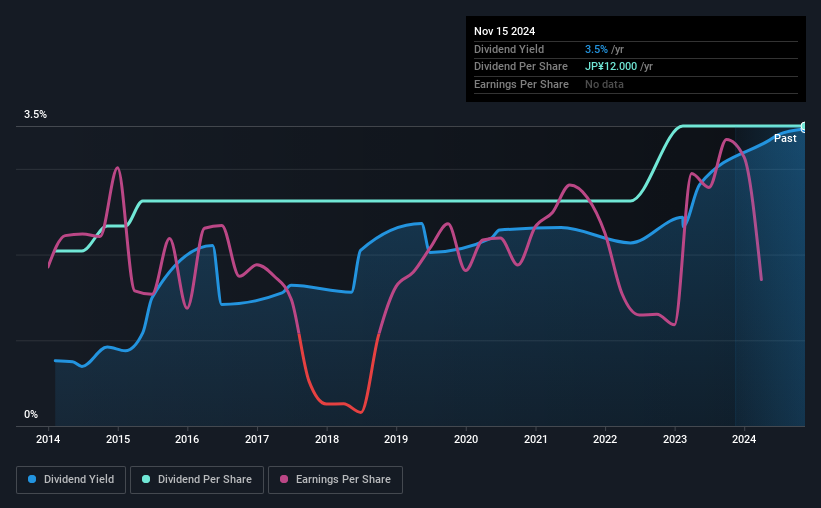
Task: Click the blue dot in Dividend Yield legend
Action: (x=33, y=480)
